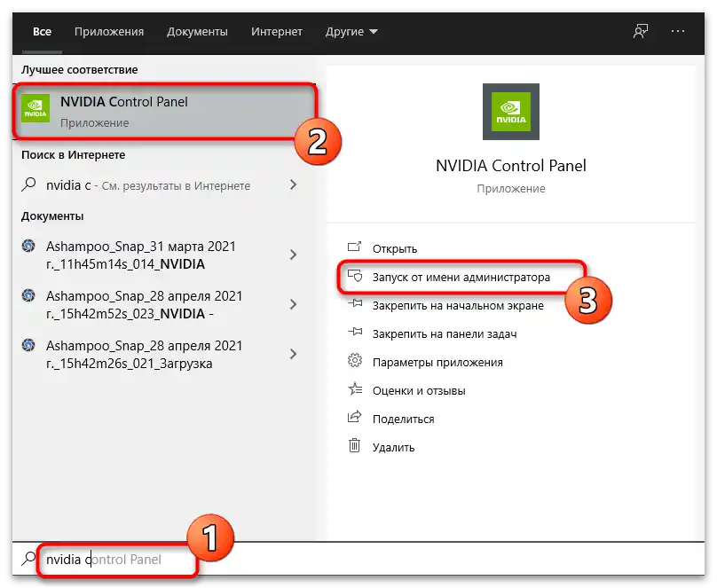Screen dimensions: 717x588
Task: Click the magnifier icon beside nvidia c web result
Action: point(28,184)
